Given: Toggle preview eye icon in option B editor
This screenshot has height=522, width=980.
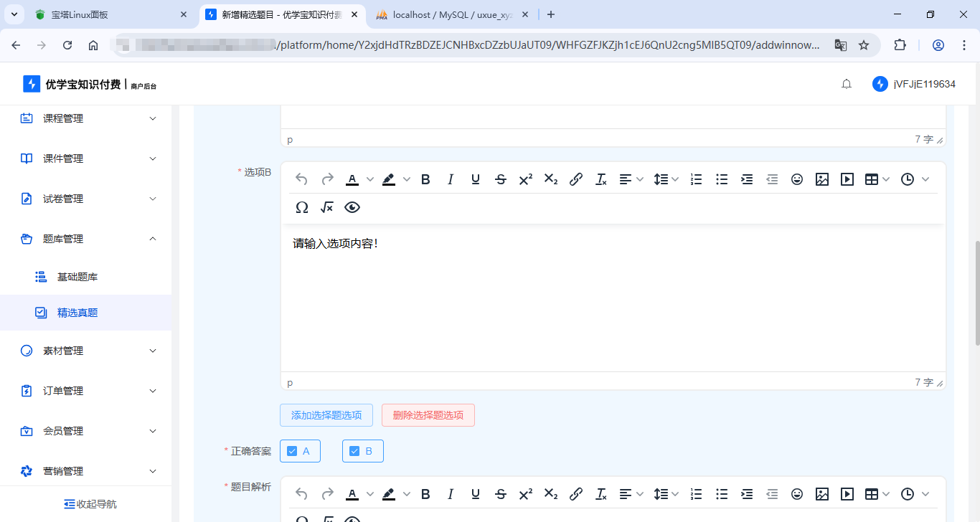Looking at the screenshot, I should tap(352, 207).
